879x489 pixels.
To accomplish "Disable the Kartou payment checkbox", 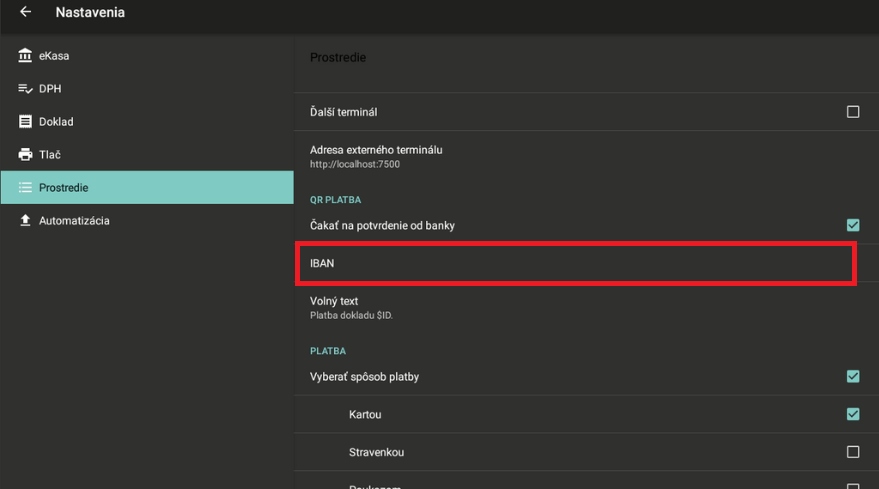I will pos(853,414).
